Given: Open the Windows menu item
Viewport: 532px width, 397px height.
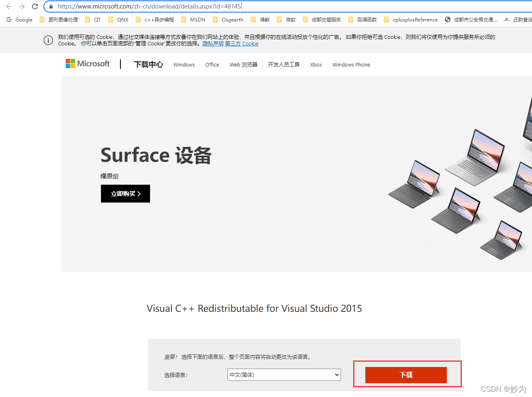Looking at the screenshot, I should click(184, 65).
